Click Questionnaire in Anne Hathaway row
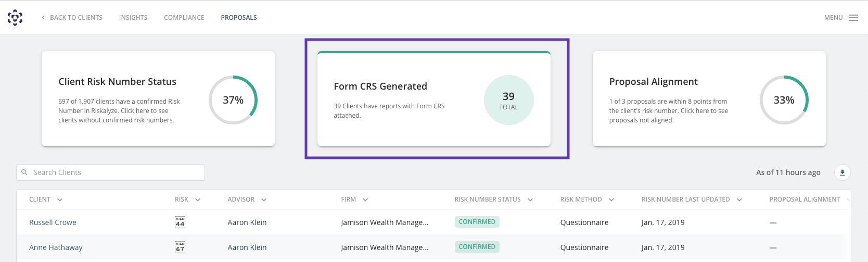 [x=584, y=247]
